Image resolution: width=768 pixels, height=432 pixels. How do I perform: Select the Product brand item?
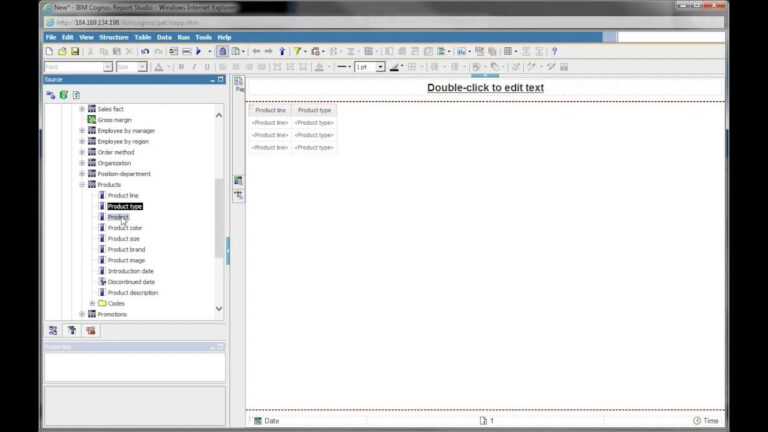[126, 249]
